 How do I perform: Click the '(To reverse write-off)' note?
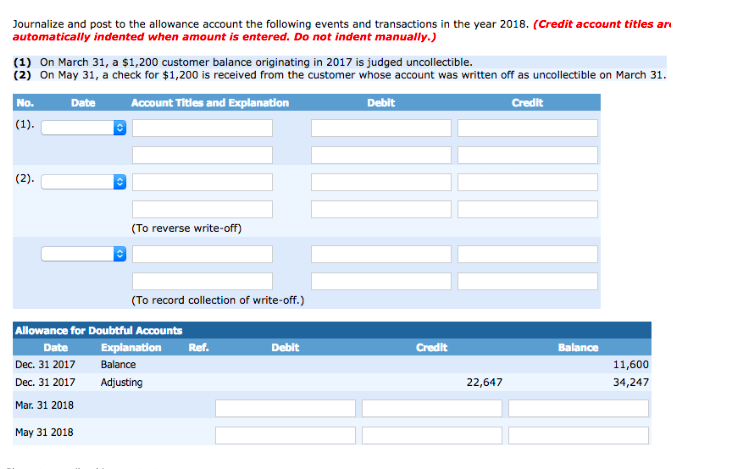(186, 228)
